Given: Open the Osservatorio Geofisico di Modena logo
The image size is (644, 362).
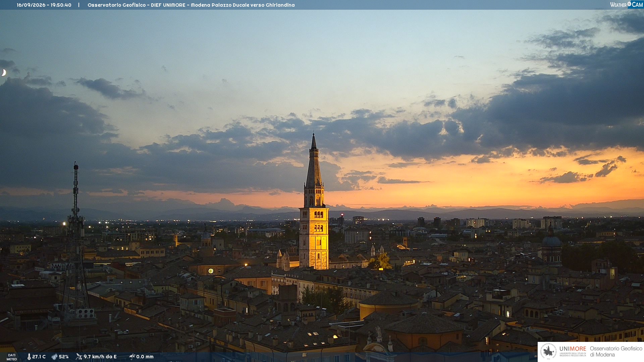Looking at the screenshot, I should pyautogui.click(x=591, y=352).
